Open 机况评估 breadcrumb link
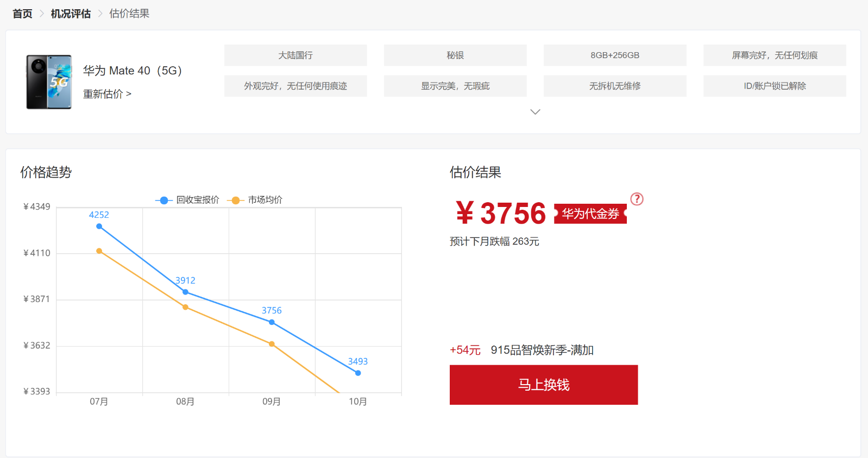The height and width of the screenshot is (458, 868). point(71,14)
